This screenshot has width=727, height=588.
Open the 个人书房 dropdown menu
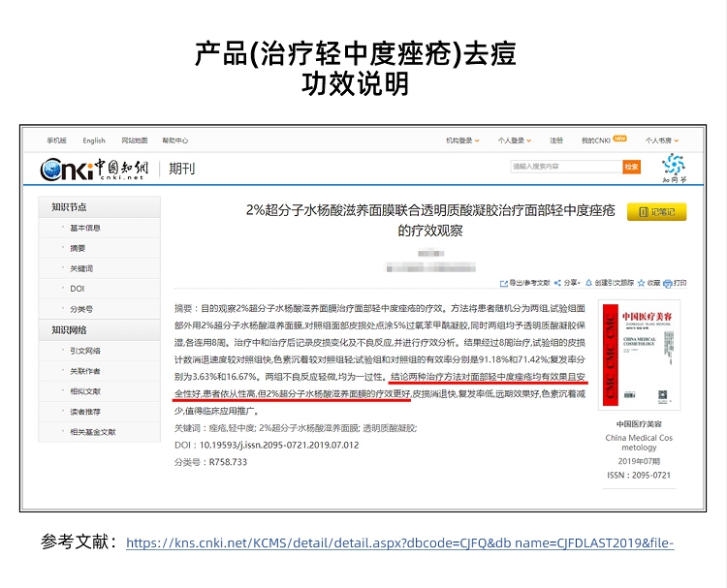pyautogui.click(x=662, y=140)
